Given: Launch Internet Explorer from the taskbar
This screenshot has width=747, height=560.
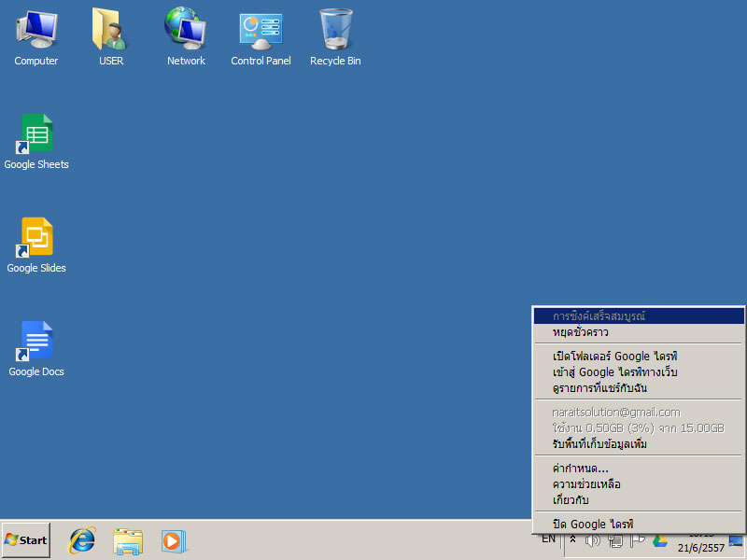Looking at the screenshot, I should point(82,540).
